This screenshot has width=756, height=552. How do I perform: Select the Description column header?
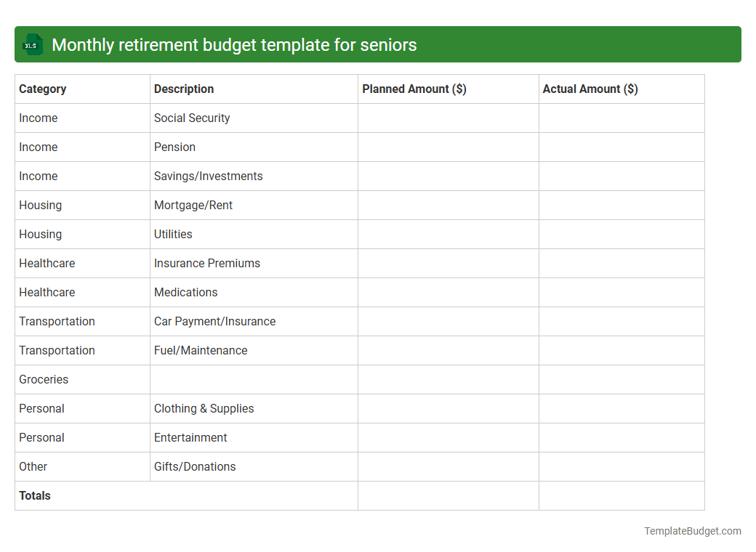click(183, 89)
